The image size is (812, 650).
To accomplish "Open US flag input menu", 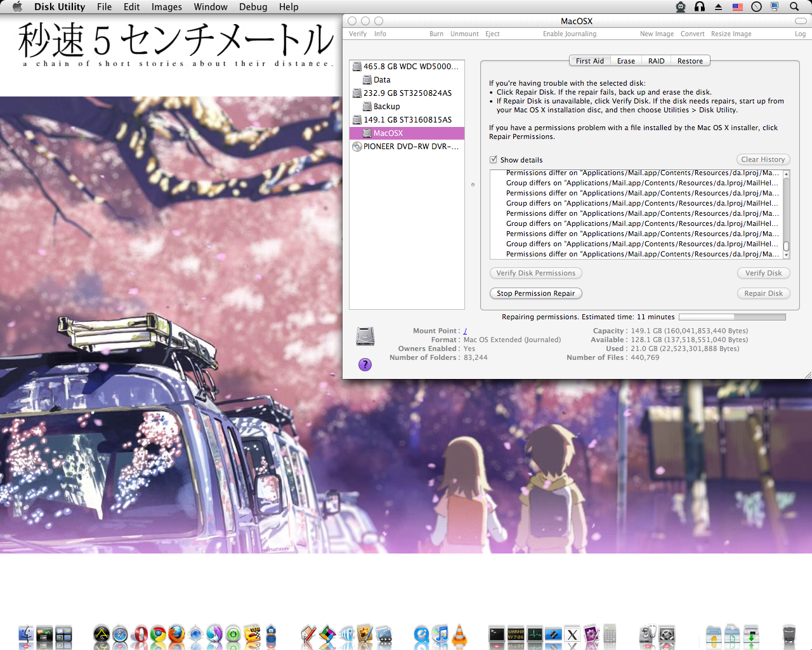I will [x=738, y=6].
